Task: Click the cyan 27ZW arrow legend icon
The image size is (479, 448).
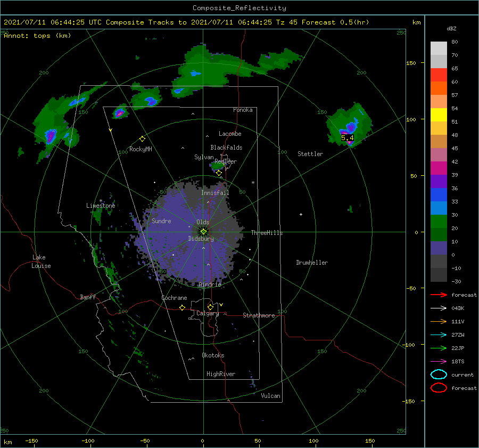Action: pos(439,335)
